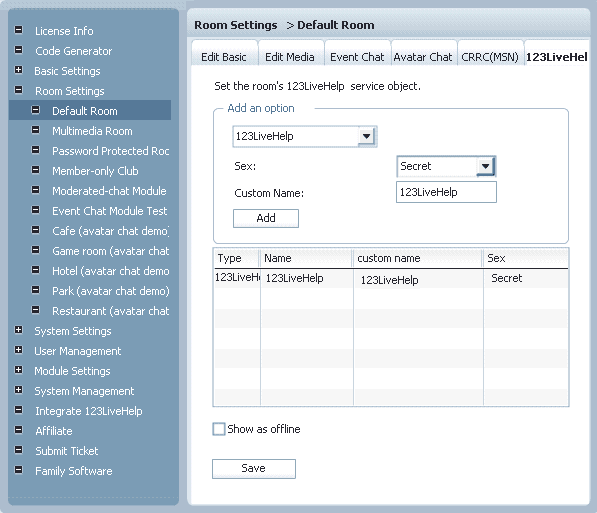
Task: Enable the Show as offline checkbox
Action: pos(219,429)
